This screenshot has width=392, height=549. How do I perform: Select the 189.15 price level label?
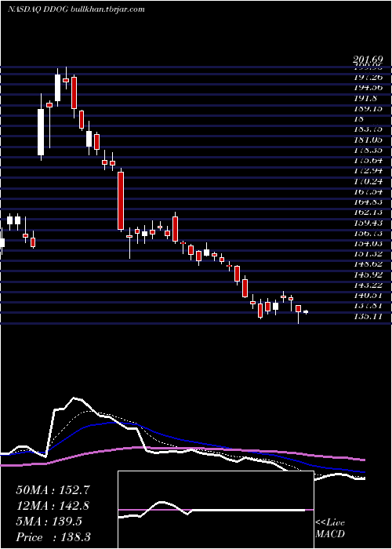pyautogui.click(x=368, y=108)
